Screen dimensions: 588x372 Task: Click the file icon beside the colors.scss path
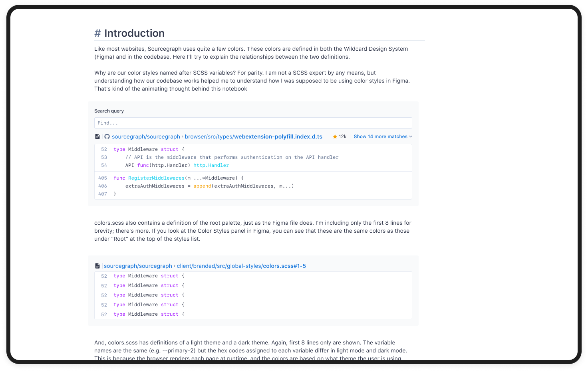[97, 266]
